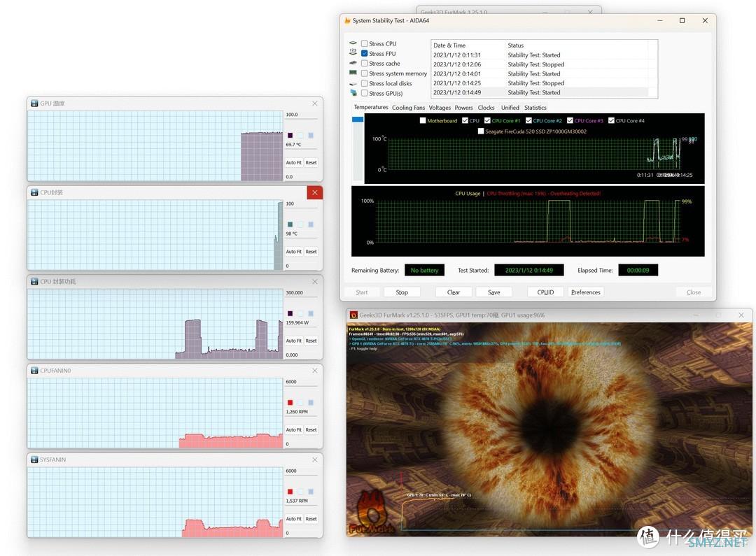This screenshot has width=756, height=556.
Task: Reset the CPUFANIN0 fan graph
Action: 311,430
